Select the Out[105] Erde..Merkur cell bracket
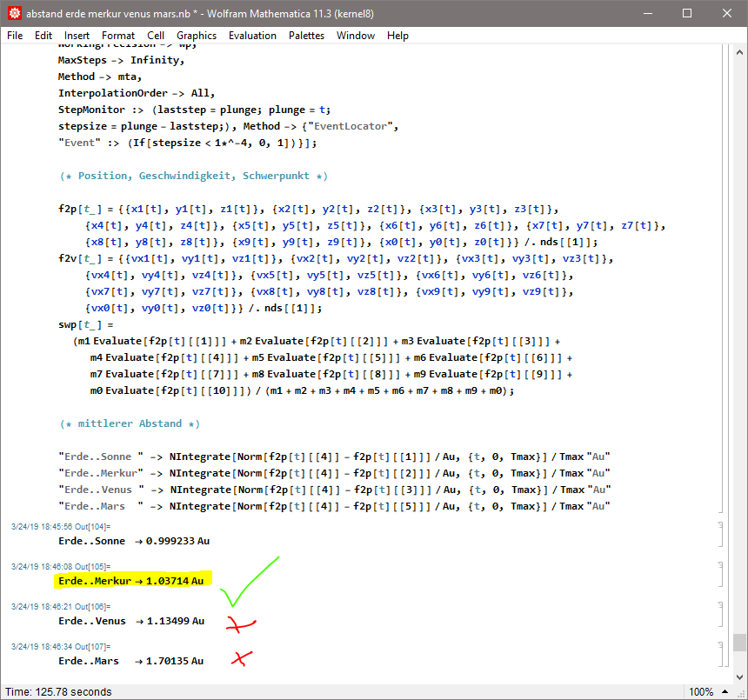This screenshot has height=700, width=748. (x=721, y=574)
